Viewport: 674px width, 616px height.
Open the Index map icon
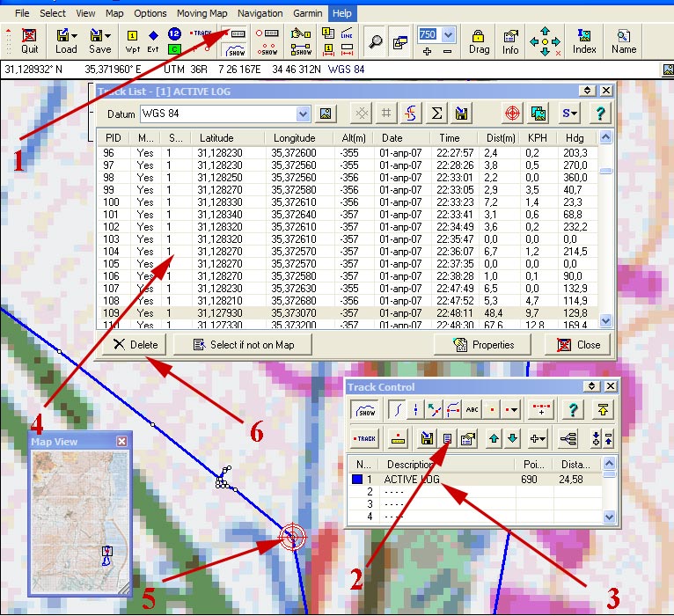click(584, 41)
